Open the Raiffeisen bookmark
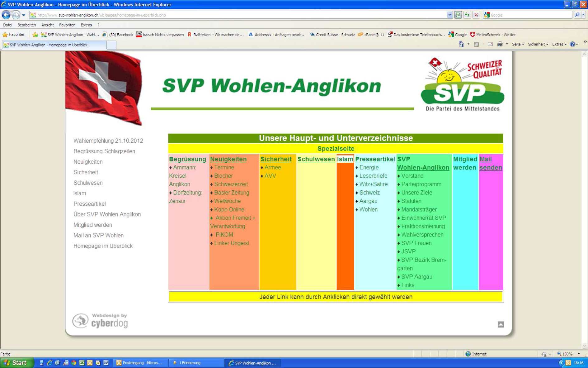588x368 pixels. 215,35
